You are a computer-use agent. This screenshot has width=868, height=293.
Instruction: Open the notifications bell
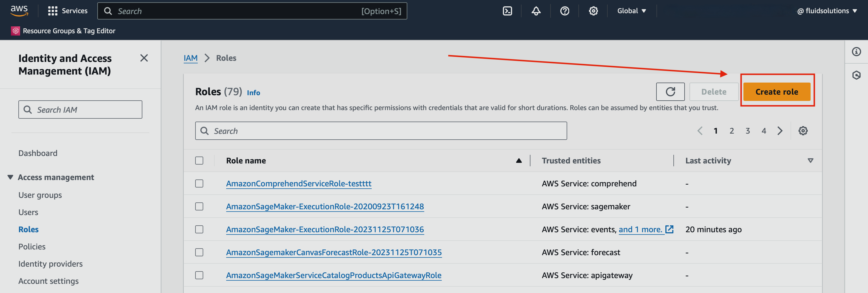pos(536,11)
